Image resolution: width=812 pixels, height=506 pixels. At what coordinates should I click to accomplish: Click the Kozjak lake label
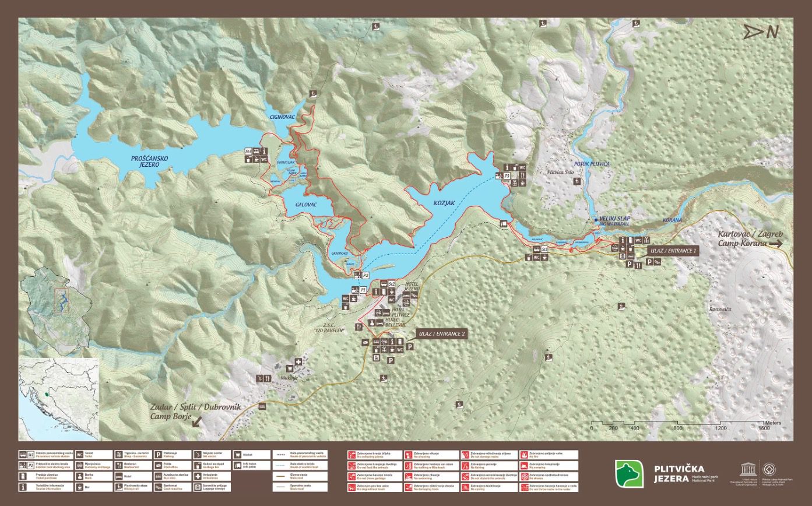444,203
